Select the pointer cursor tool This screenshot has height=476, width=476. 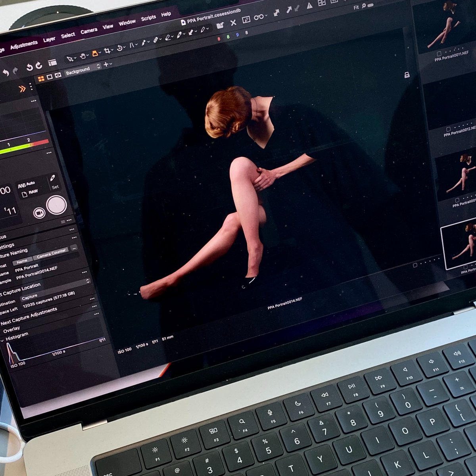point(70,59)
